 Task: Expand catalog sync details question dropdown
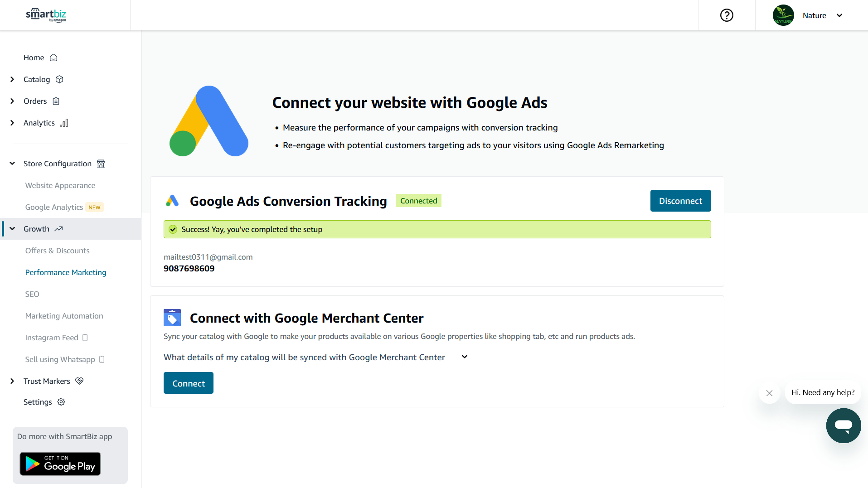point(315,357)
